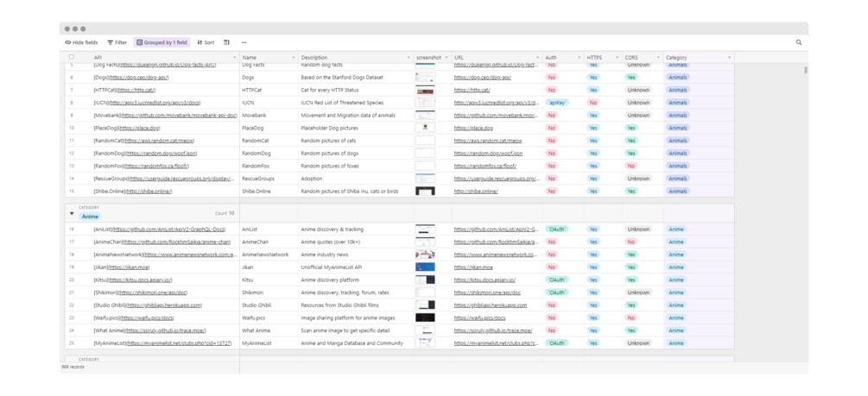Click the search magnifier icon
868x396 pixels.
click(799, 42)
